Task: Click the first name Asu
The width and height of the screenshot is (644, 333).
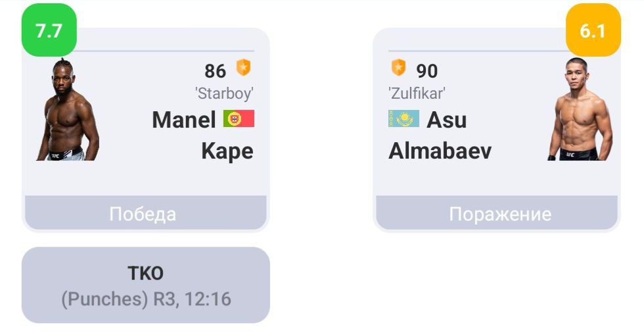Action: tap(447, 120)
